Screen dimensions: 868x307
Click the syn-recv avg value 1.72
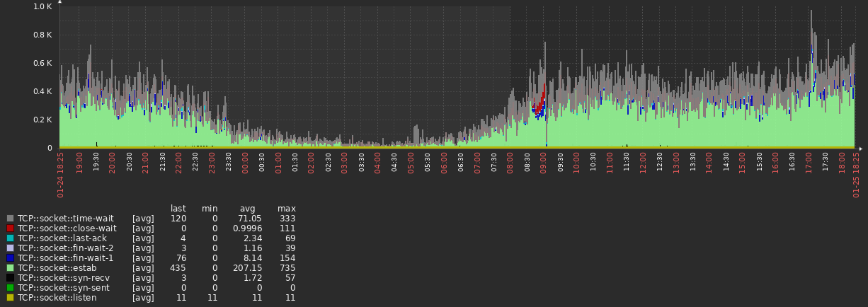click(x=252, y=278)
